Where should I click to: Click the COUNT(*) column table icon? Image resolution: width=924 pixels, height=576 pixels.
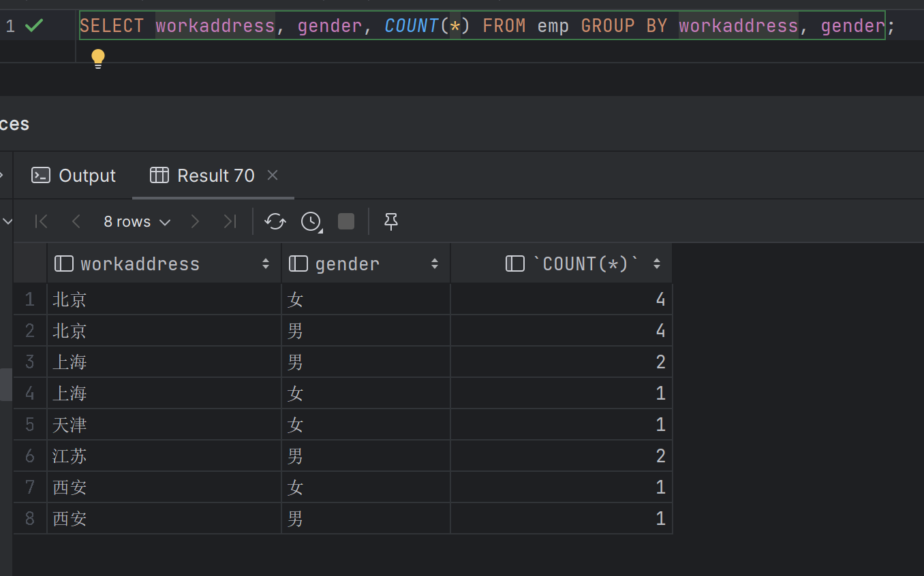tap(515, 263)
